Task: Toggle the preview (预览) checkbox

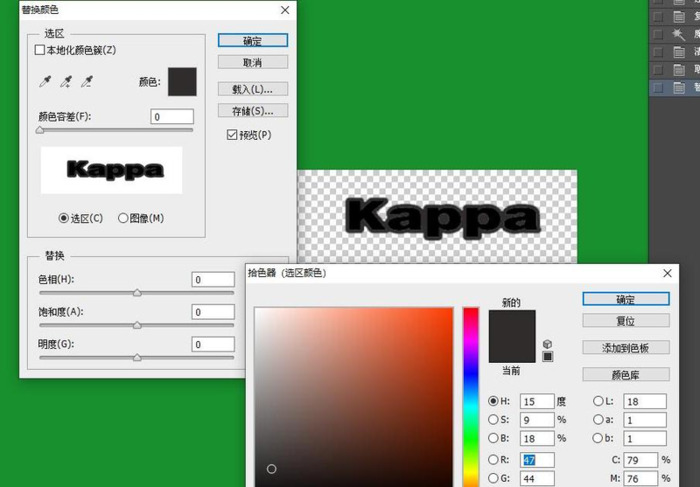Action: point(232,135)
